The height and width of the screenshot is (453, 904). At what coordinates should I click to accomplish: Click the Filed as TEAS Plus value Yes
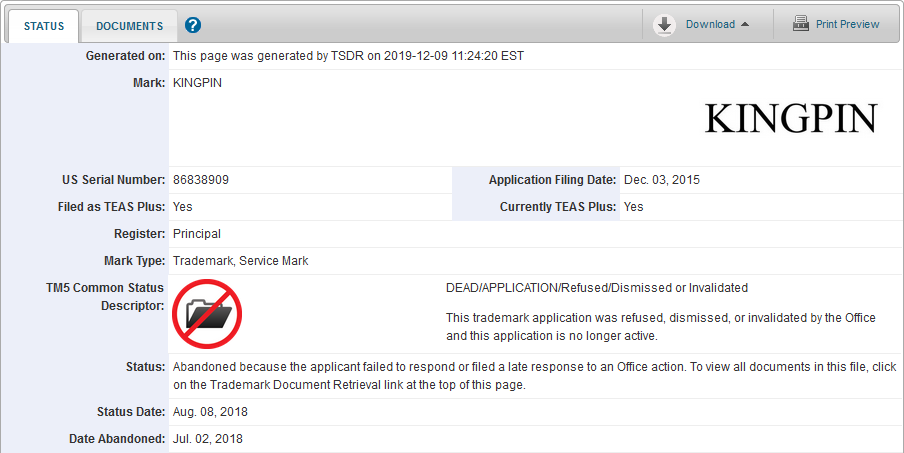pos(183,207)
